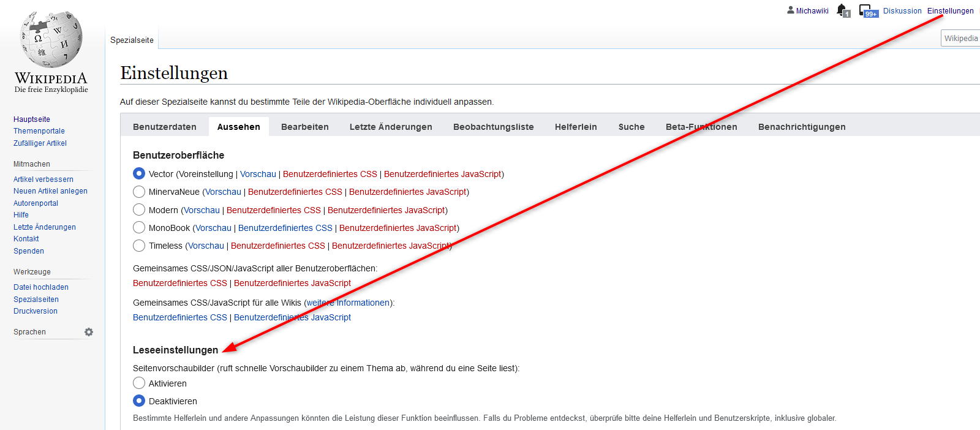The image size is (980, 430).
Task: Open the notices tray icon showing 99+
Action: (866, 10)
